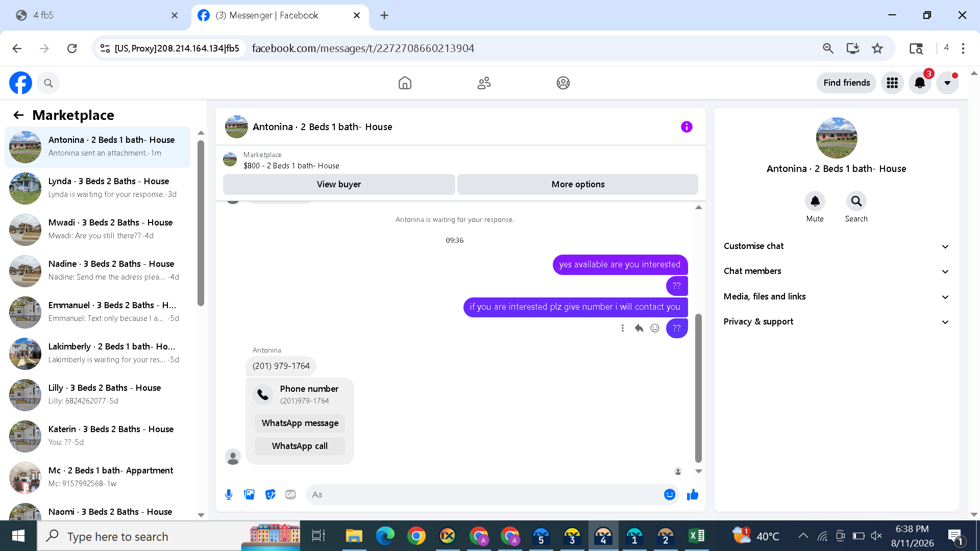Open the Groups icon in top navigation
Viewport: 980px width, 551px height.
(x=563, y=83)
